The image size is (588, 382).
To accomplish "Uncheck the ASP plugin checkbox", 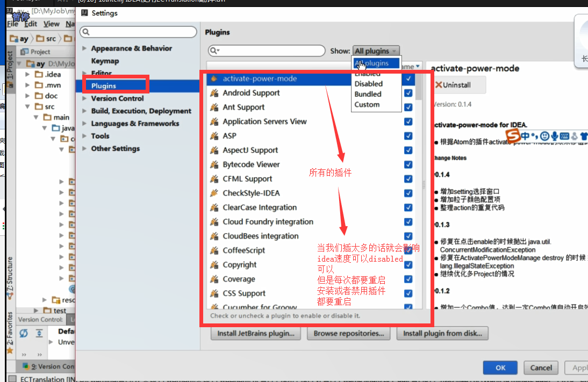I will tap(408, 136).
